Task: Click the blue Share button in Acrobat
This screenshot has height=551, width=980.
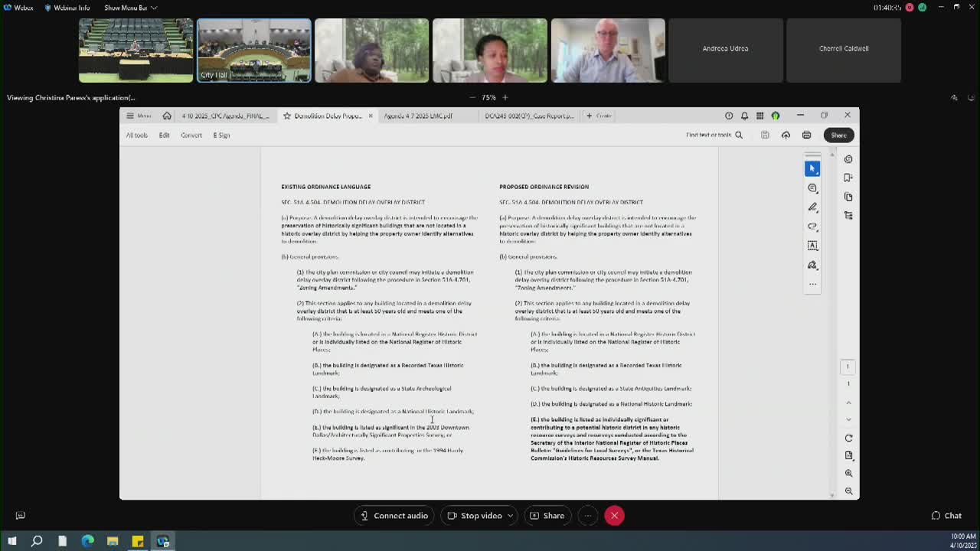Action: tap(838, 135)
